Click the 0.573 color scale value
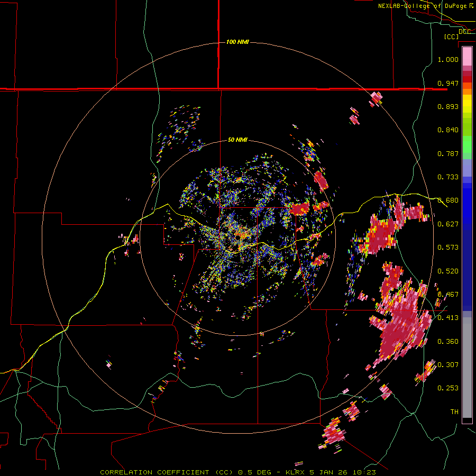This screenshot has height=476, width=476. click(448, 248)
